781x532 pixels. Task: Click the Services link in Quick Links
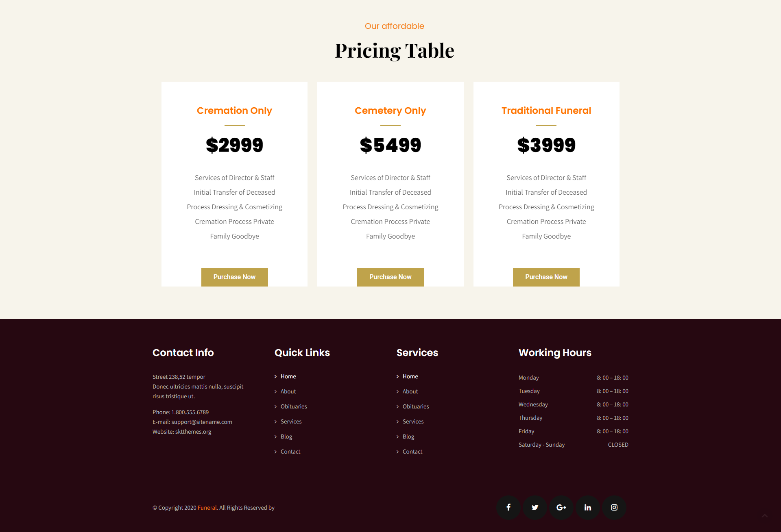click(291, 421)
